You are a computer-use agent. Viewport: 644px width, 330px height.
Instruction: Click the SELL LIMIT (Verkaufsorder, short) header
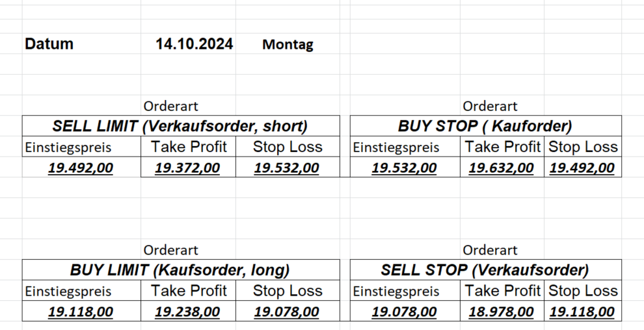pos(180,126)
